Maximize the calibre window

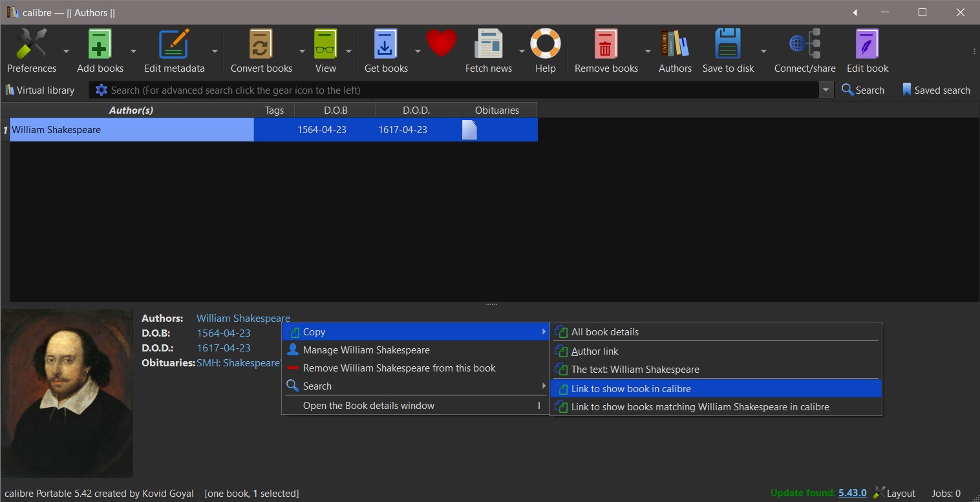tap(922, 12)
